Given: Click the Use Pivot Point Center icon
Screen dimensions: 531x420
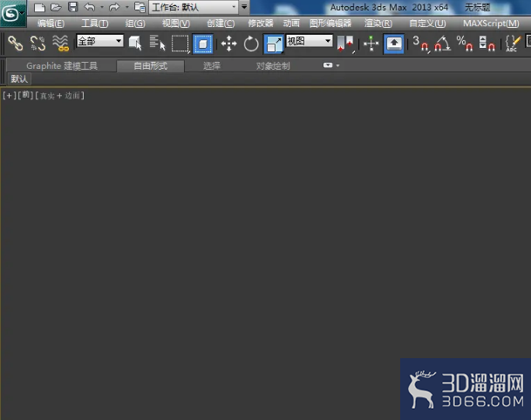Looking at the screenshot, I should (x=345, y=44).
